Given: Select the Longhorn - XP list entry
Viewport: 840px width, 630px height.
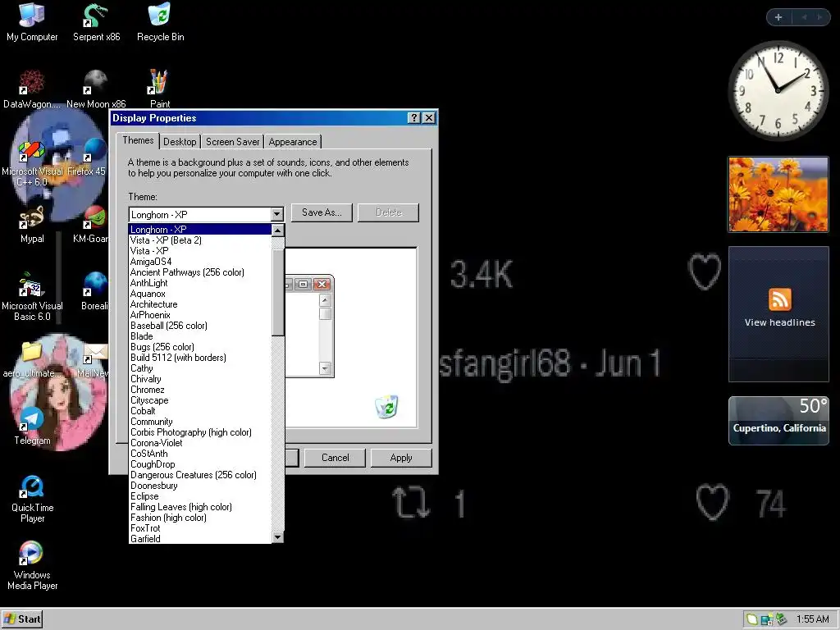Looking at the screenshot, I should [x=200, y=230].
